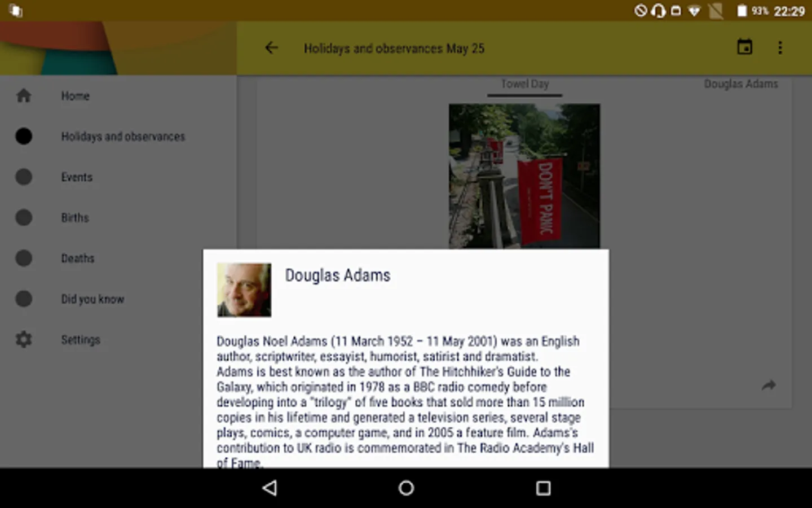
Task: Open the three-dot overflow menu
Action: 780,48
